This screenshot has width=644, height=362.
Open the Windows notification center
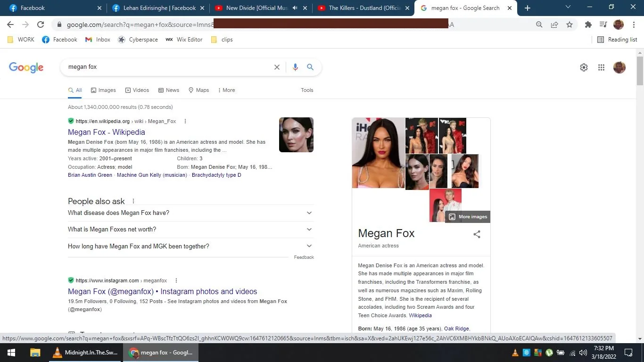click(628, 353)
